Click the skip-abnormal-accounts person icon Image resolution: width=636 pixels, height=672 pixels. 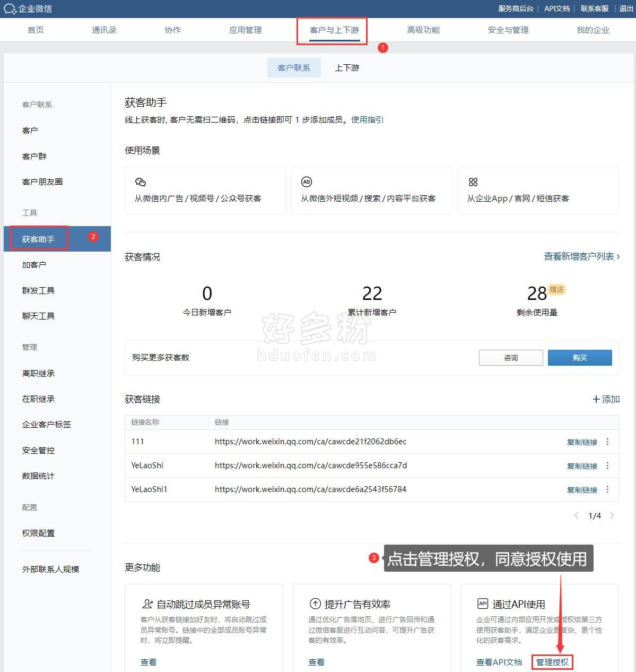tap(147, 604)
